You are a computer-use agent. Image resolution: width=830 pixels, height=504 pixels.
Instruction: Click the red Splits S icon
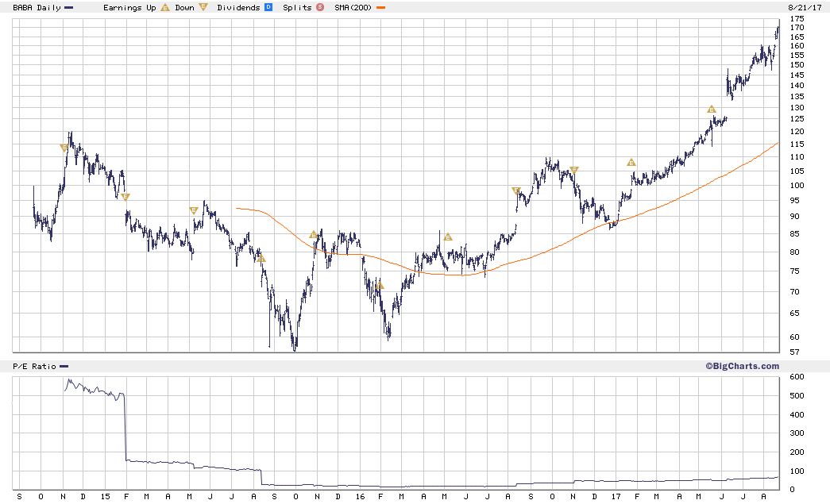pyautogui.click(x=320, y=7)
